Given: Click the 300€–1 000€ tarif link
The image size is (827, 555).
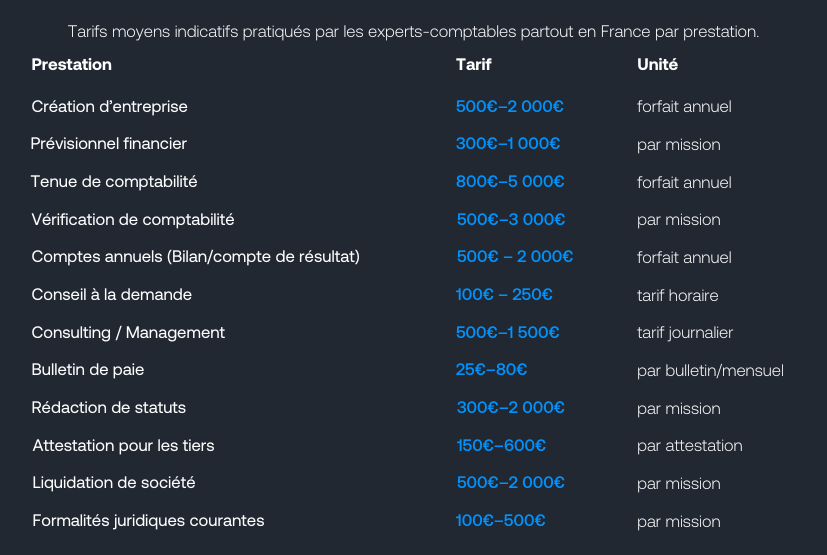Looking at the screenshot, I should click(x=508, y=143).
